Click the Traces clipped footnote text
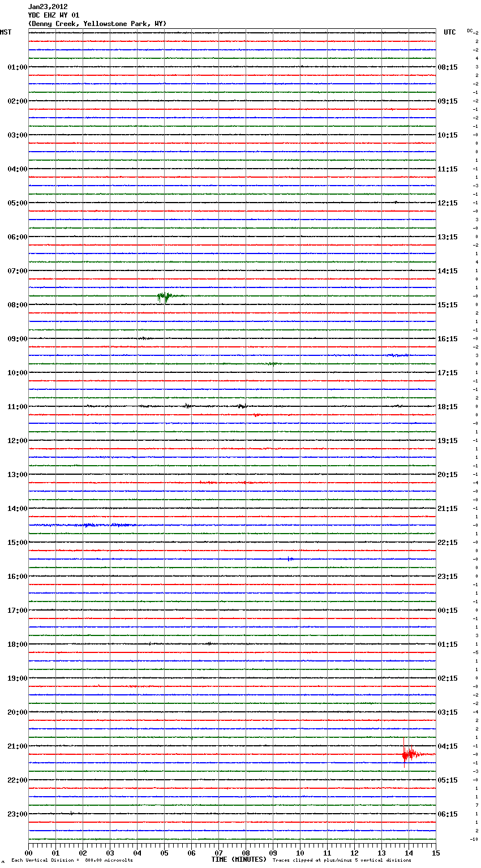This screenshot has height=868, width=481. (342, 861)
